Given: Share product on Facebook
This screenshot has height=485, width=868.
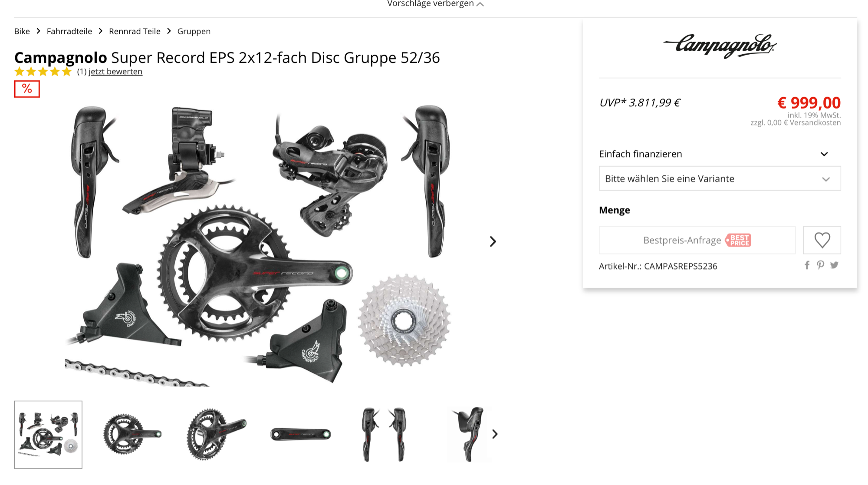Looking at the screenshot, I should 807,265.
